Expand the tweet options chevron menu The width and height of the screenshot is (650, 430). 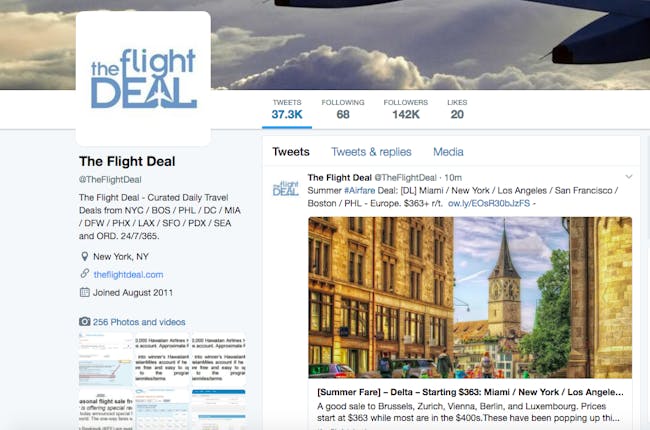point(629,177)
